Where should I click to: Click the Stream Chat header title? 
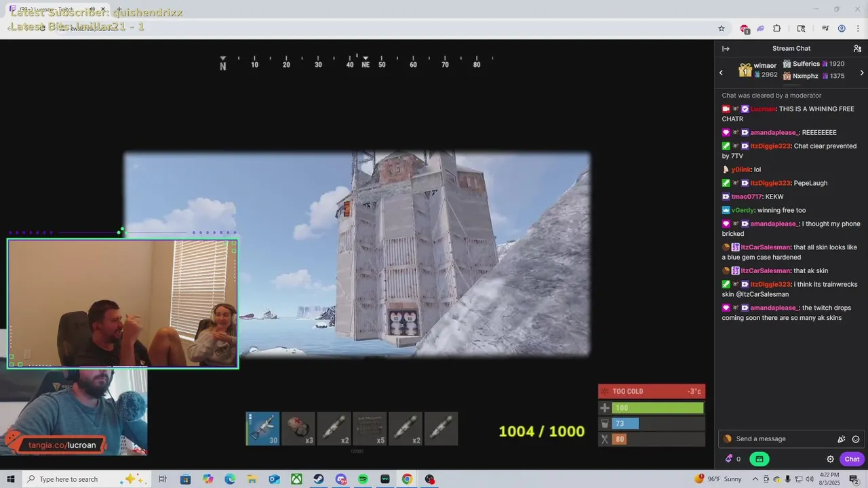click(x=791, y=49)
